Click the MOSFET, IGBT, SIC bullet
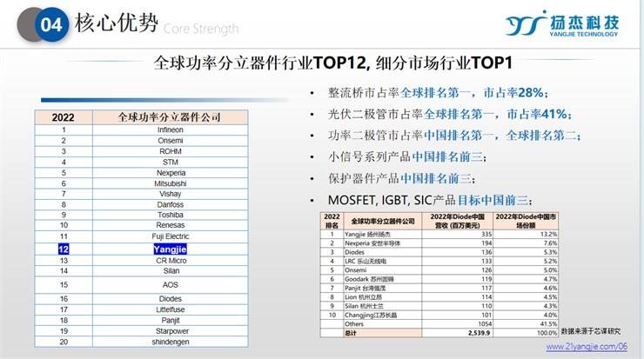Image resolution: width=644 pixels, height=359 pixels. click(x=430, y=200)
